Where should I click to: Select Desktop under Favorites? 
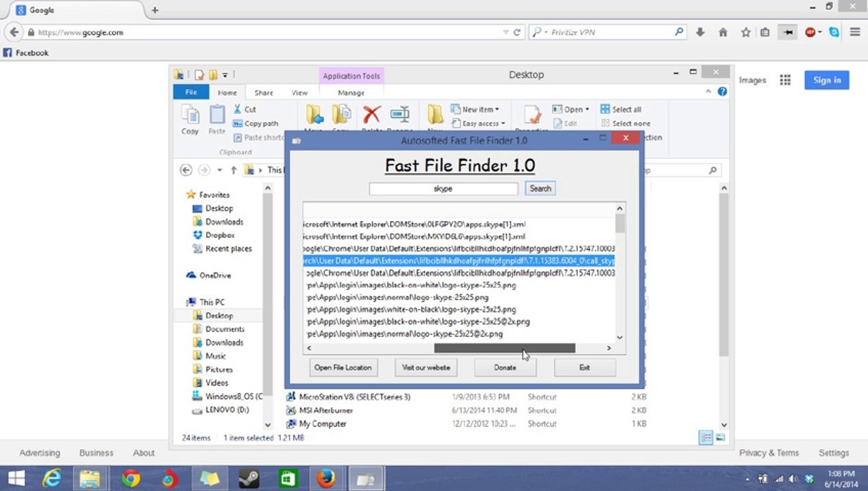[x=212, y=208]
